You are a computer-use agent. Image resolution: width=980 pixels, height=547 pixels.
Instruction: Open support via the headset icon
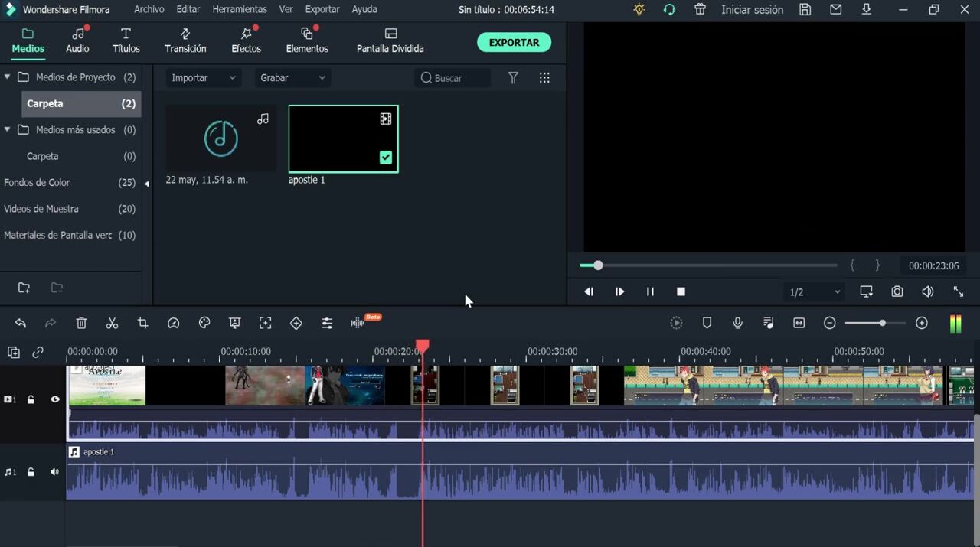point(669,10)
